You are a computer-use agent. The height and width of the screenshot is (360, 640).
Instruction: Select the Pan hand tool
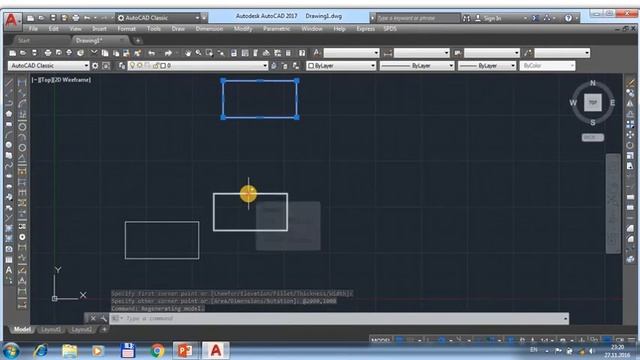[188, 53]
